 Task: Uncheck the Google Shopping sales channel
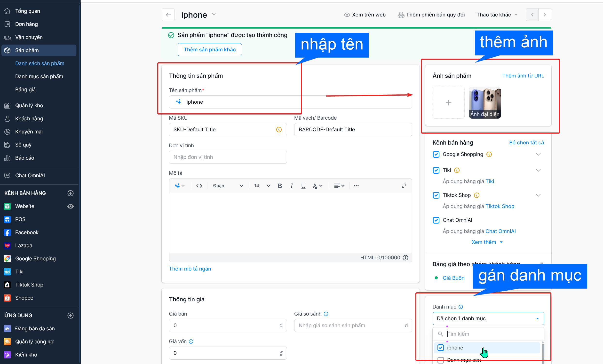(436, 154)
